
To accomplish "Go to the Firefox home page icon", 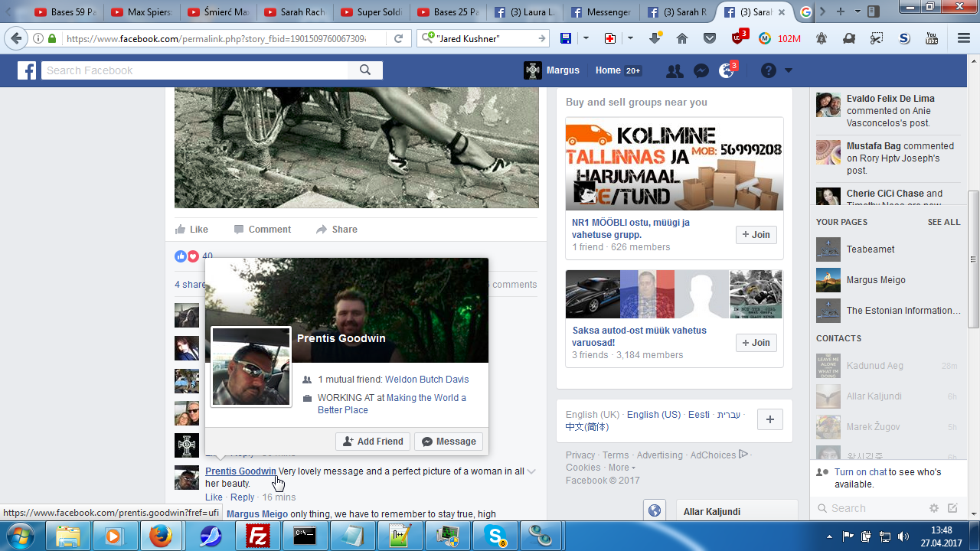I will point(682,38).
